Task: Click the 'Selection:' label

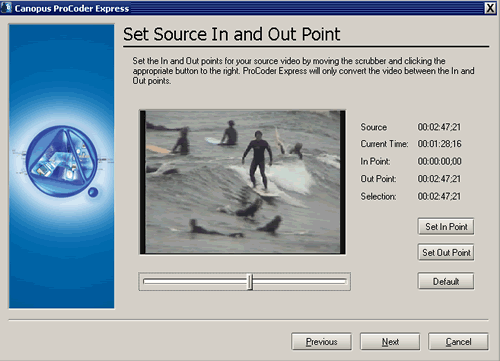Action: pyautogui.click(x=378, y=197)
